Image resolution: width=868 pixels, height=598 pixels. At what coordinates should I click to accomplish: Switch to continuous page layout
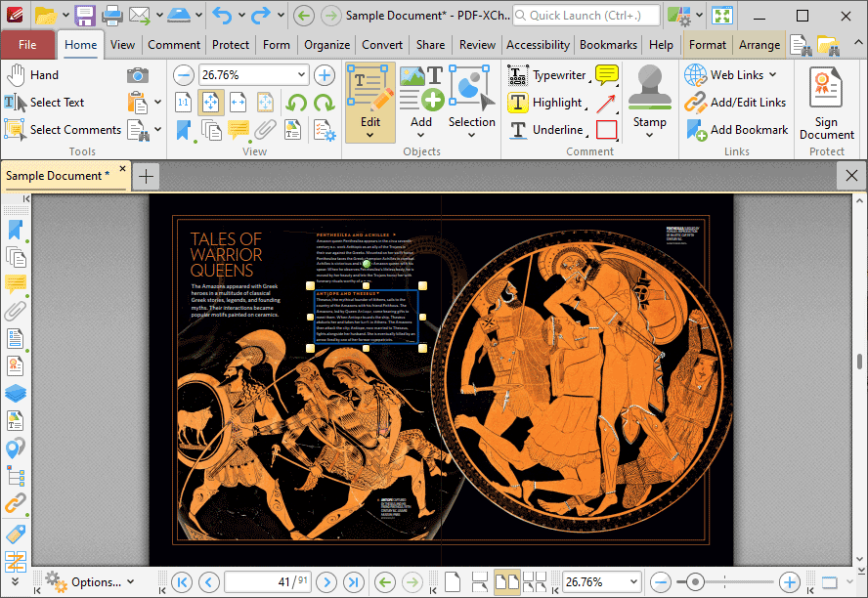point(479,582)
